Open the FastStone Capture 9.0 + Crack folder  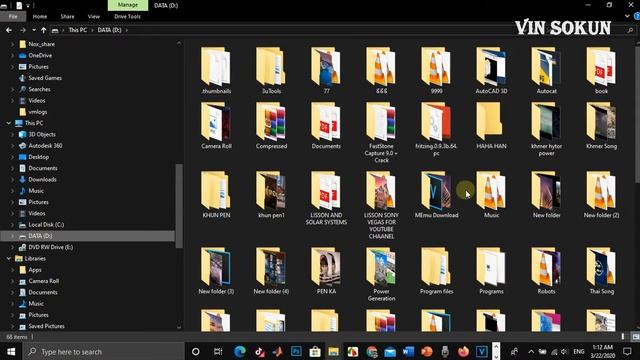pos(381,133)
